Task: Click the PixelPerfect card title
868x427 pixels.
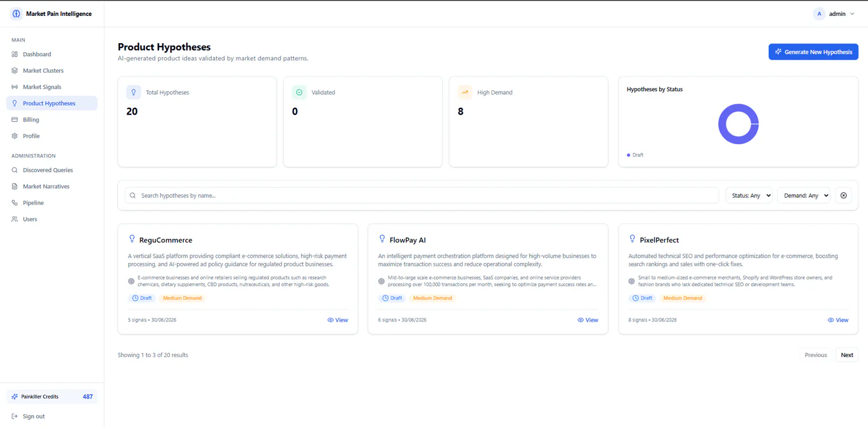Action: 659,240
